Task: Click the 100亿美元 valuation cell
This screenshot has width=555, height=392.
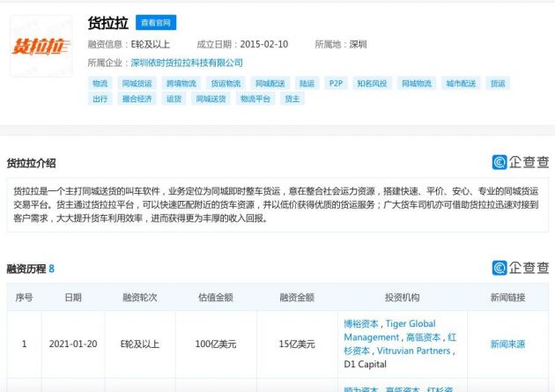Action: coord(216,344)
